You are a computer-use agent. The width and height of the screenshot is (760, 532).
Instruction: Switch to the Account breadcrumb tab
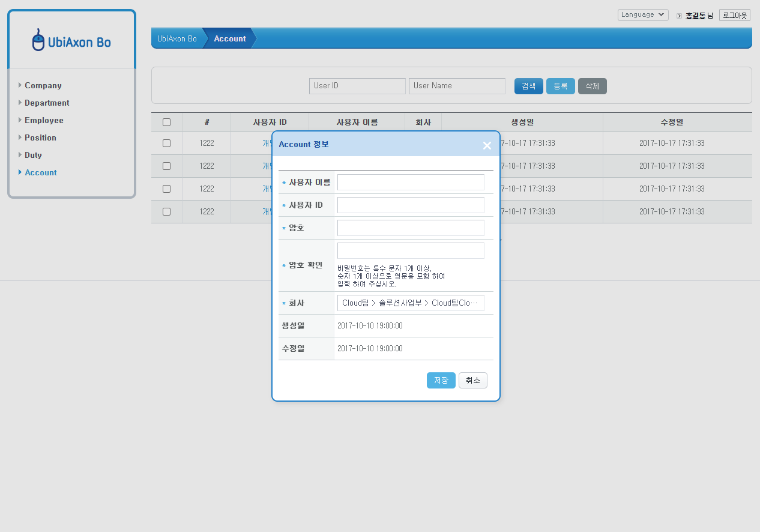229,38
